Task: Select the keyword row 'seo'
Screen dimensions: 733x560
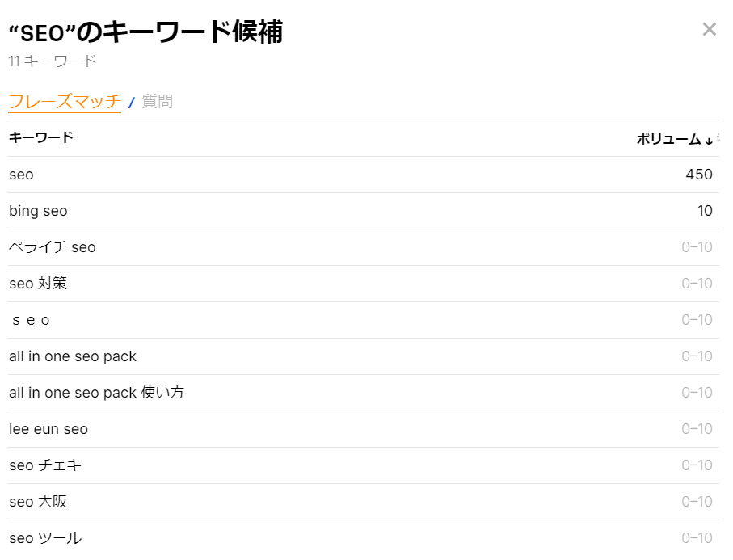Action: pos(21,175)
